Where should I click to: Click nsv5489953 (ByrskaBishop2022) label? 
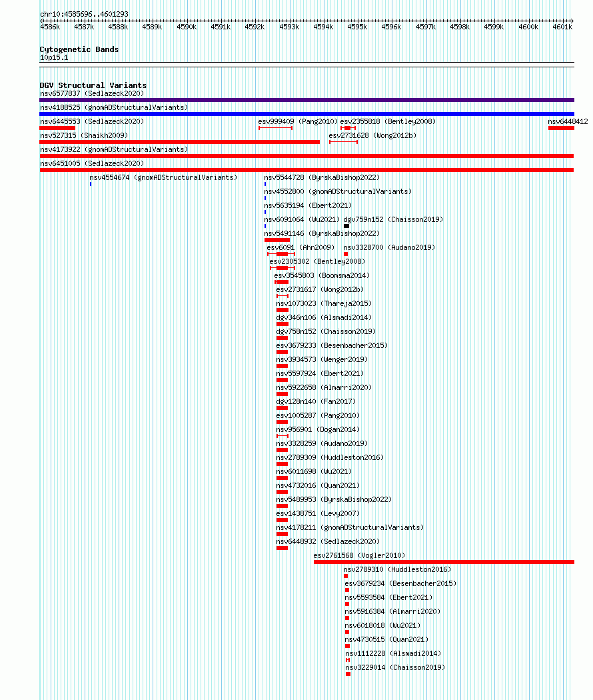tap(334, 499)
